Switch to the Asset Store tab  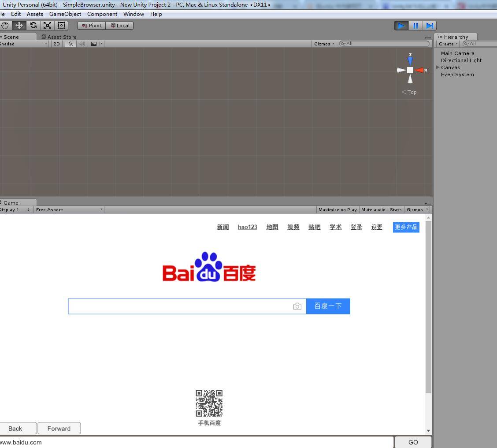(x=59, y=37)
